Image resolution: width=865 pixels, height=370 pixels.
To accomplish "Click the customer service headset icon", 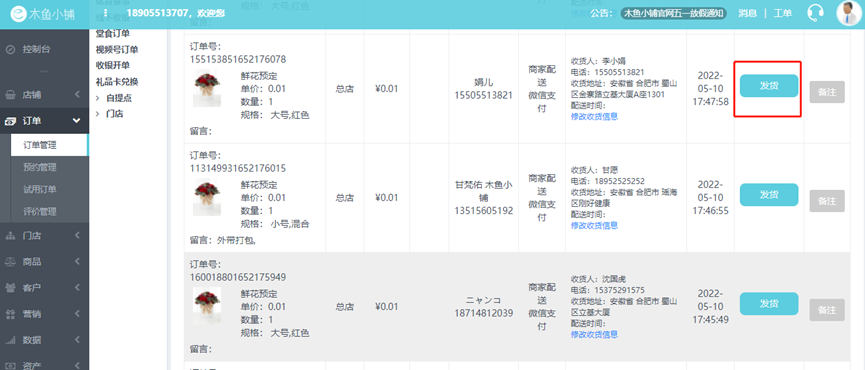I will 815,13.
